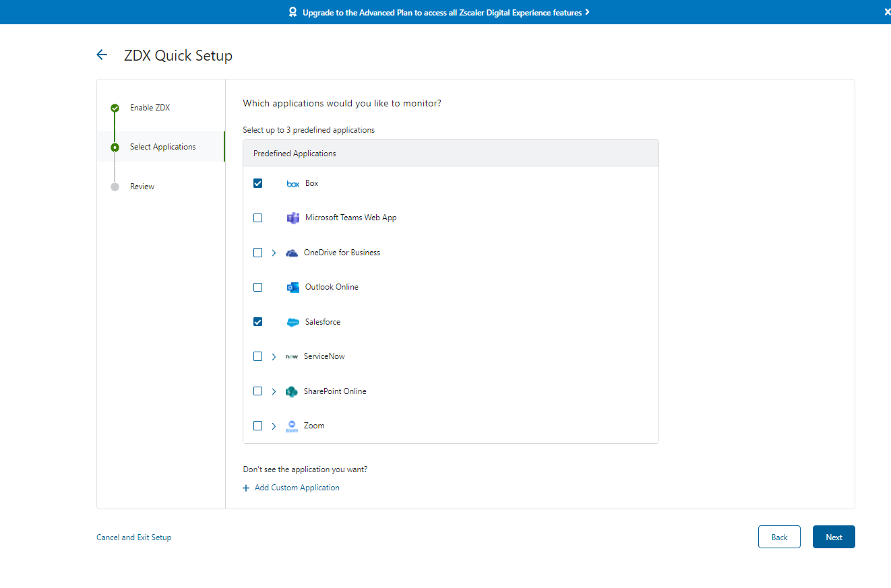Image resolution: width=891 pixels, height=588 pixels.
Task: Click the Predefined Applications table header
Action: (451, 154)
